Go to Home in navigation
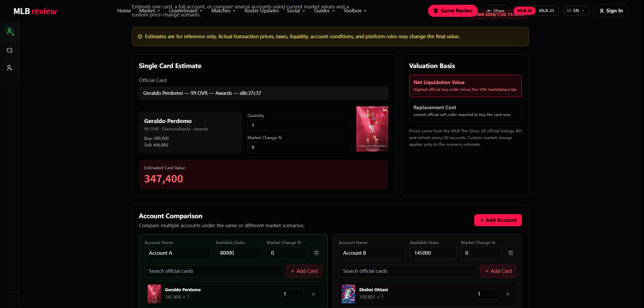This screenshot has width=644, height=308. [124, 11]
